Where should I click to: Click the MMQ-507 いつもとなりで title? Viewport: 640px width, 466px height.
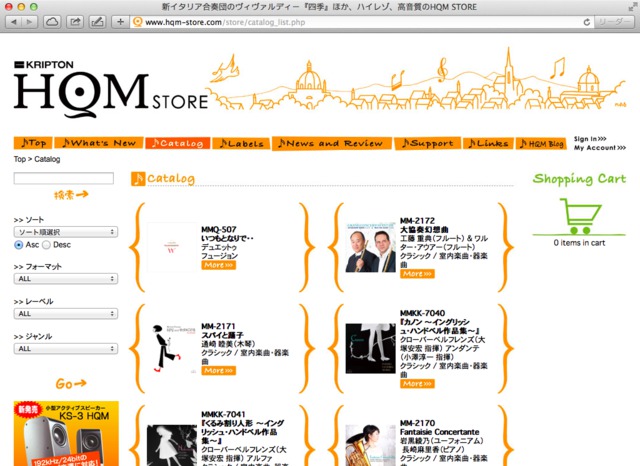pyautogui.click(x=227, y=238)
